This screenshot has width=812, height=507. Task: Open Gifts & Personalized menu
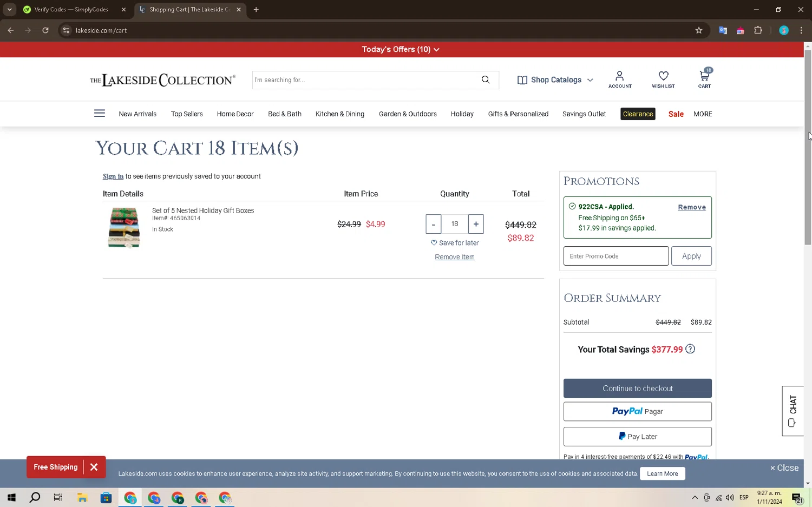[518, 114]
